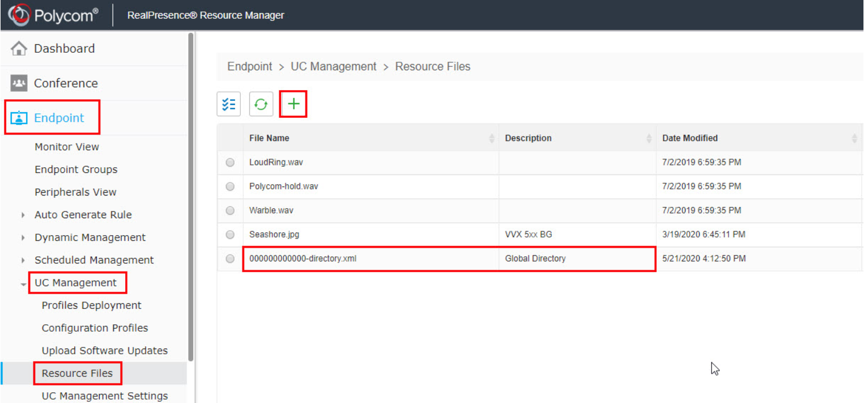This screenshot has width=868, height=403.
Task: Click the sort arrows on File Name column
Action: (491, 138)
